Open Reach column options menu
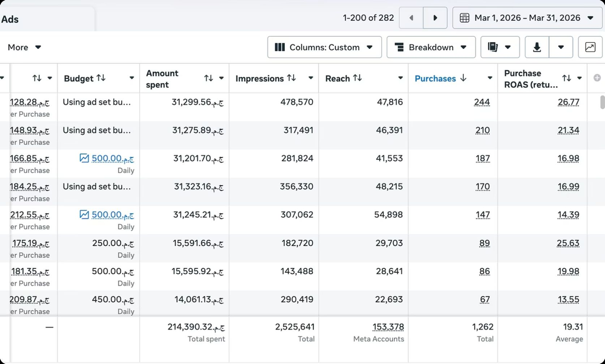This screenshot has width=605, height=364. pos(400,78)
